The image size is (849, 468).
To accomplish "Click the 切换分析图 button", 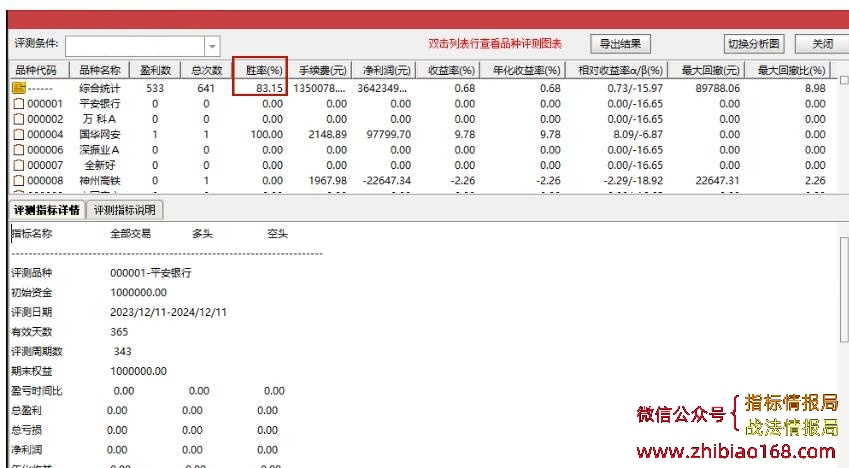I will point(753,44).
